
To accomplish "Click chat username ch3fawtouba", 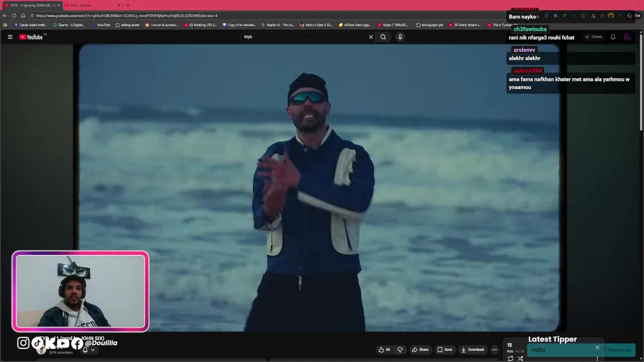I will [530, 29].
